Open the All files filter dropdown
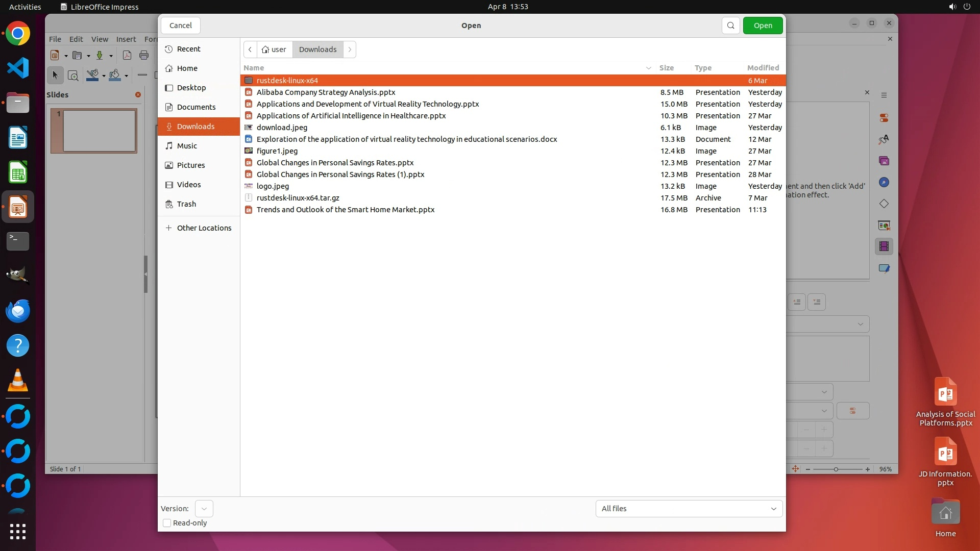980x551 pixels. tap(689, 509)
